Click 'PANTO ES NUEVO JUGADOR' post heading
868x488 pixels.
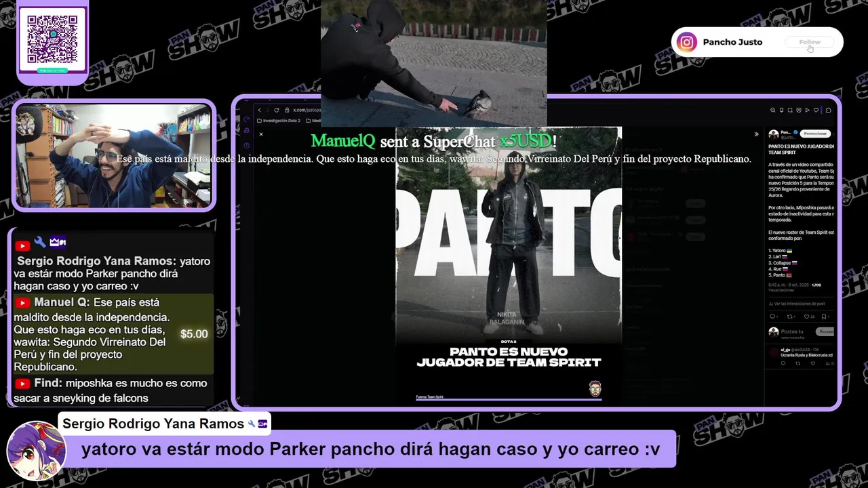tap(802, 149)
